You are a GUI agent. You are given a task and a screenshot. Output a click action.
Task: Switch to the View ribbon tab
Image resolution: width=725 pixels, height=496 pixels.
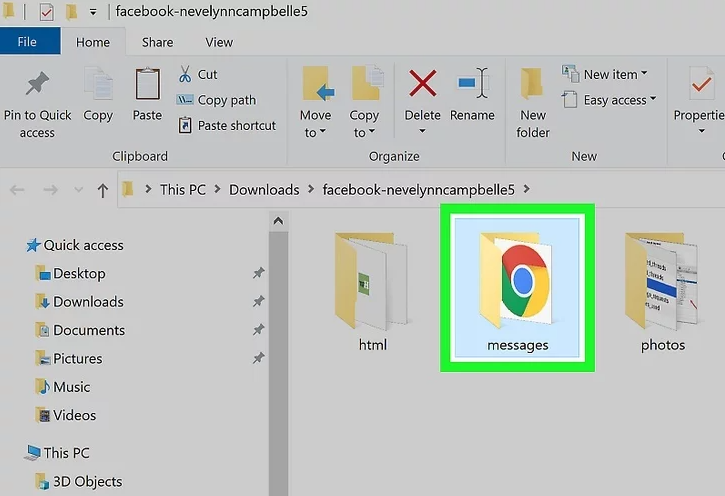[219, 42]
